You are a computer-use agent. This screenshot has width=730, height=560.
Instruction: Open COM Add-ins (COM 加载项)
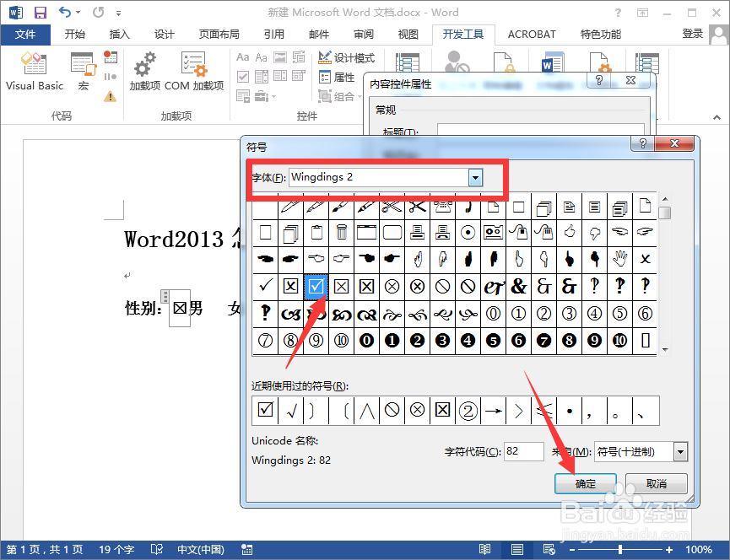[194, 71]
